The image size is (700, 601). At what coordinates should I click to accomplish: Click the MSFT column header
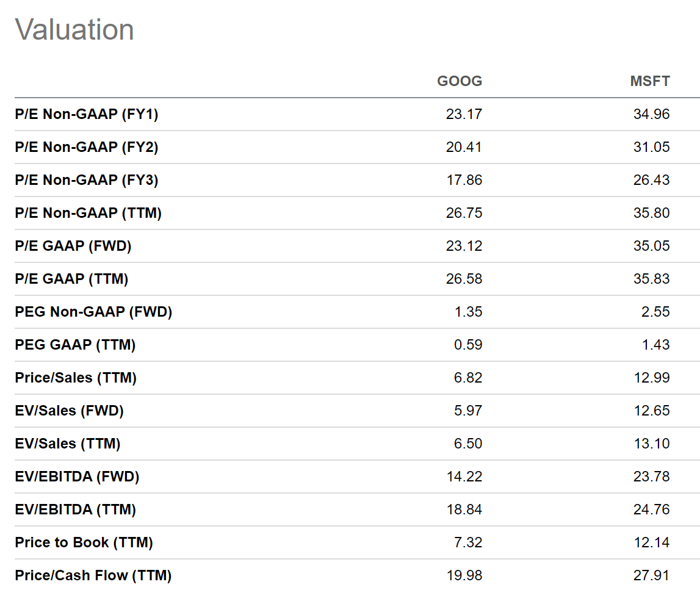(650, 81)
